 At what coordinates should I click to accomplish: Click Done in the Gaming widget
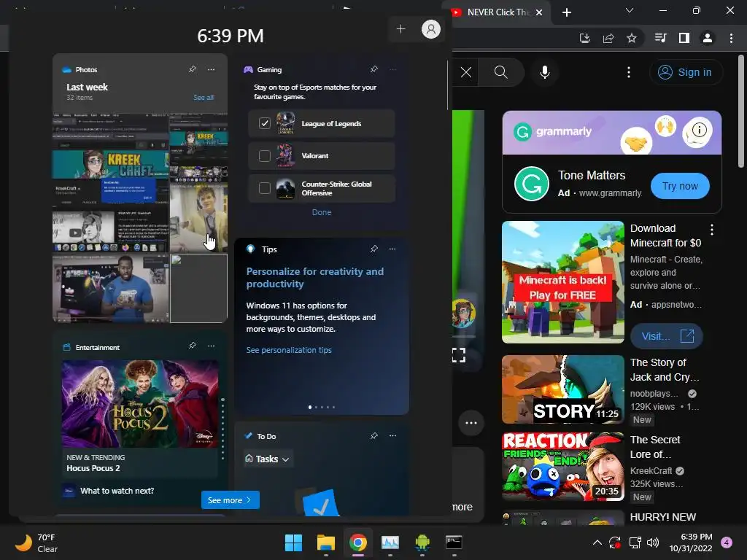click(322, 212)
